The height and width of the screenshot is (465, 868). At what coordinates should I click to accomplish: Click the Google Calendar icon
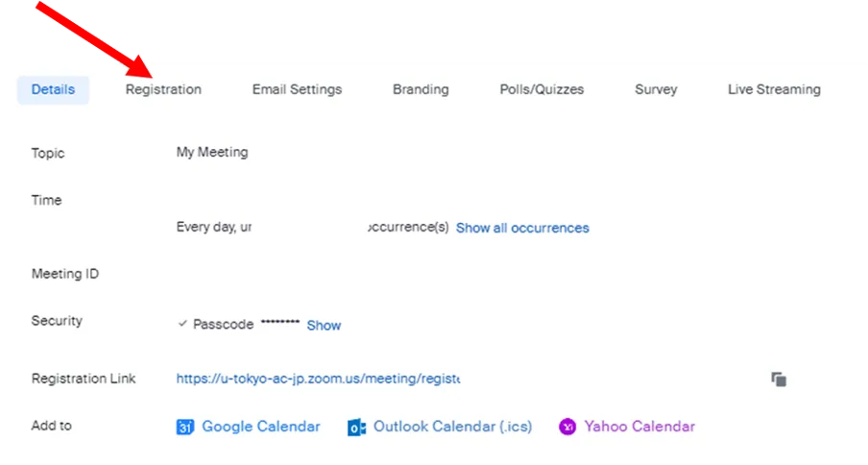(185, 428)
